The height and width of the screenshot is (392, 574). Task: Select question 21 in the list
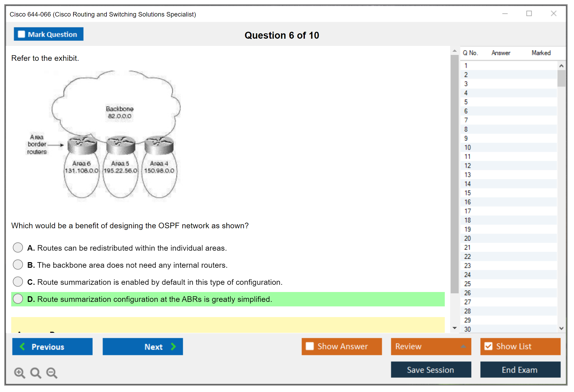click(467, 247)
